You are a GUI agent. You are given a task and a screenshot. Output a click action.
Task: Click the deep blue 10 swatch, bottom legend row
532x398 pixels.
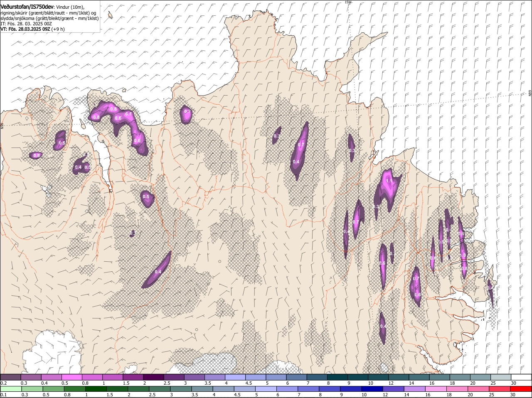[372, 389]
